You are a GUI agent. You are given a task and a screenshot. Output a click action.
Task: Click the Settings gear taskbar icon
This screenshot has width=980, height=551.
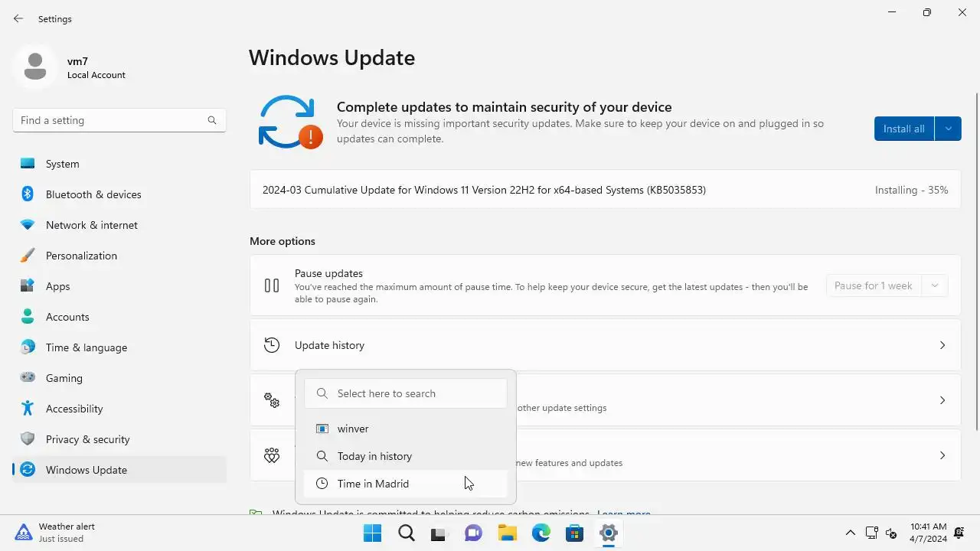(x=608, y=533)
